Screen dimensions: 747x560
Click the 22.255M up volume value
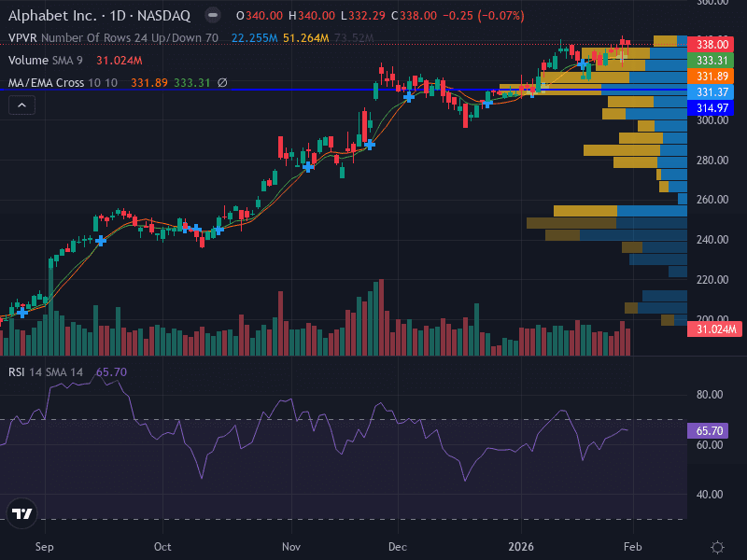[254, 37]
